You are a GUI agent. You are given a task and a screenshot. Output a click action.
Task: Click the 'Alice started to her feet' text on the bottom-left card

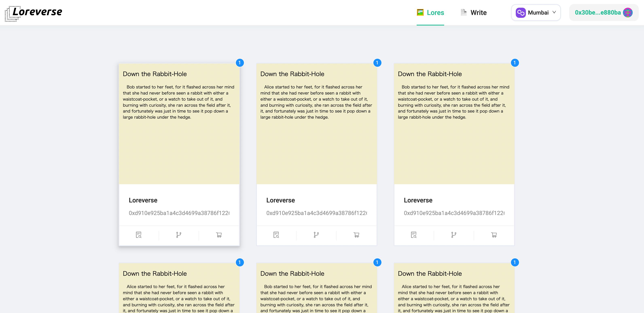point(179,298)
